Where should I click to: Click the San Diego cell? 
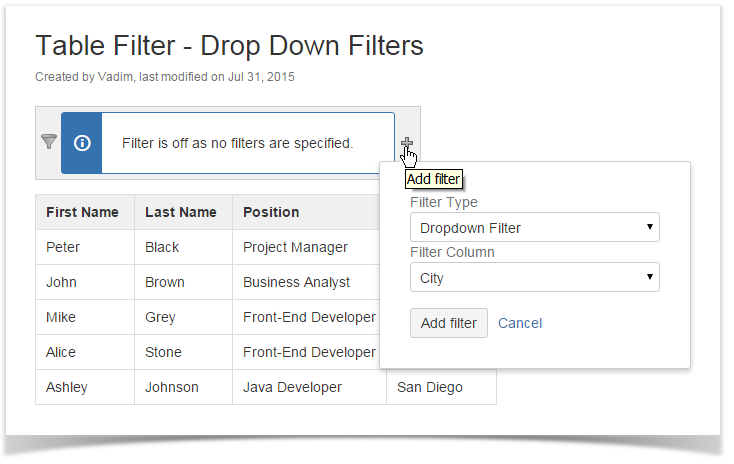[430, 387]
